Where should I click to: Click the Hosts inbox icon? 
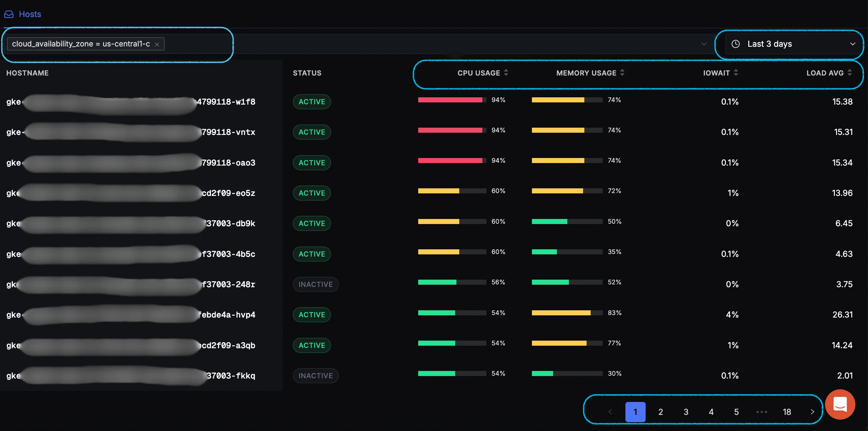(9, 14)
